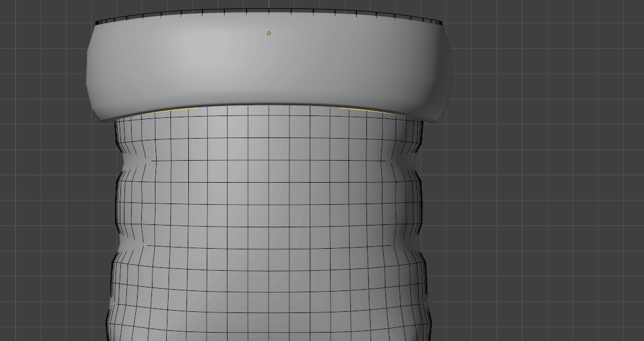The width and height of the screenshot is (644, 341).
Task: Click the empty grid background left of the bottle
Action: pyautogui.click(x=48, y=208)
